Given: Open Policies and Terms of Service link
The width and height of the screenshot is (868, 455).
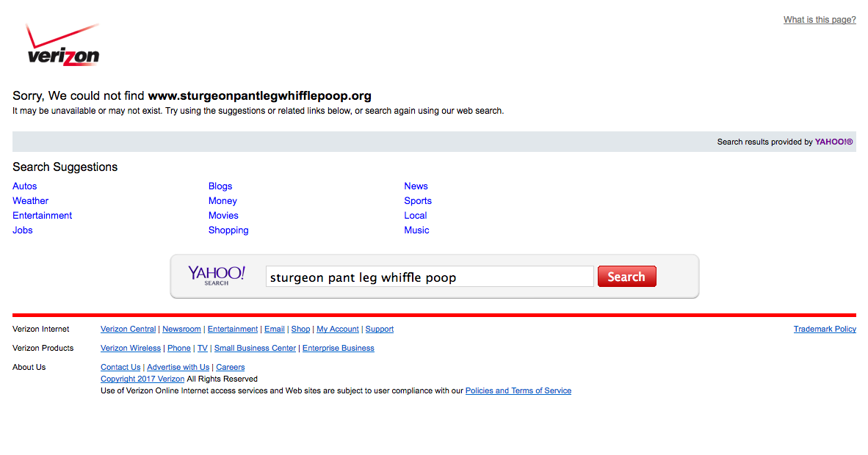Looking at the screenshot, I should point(518,391).
